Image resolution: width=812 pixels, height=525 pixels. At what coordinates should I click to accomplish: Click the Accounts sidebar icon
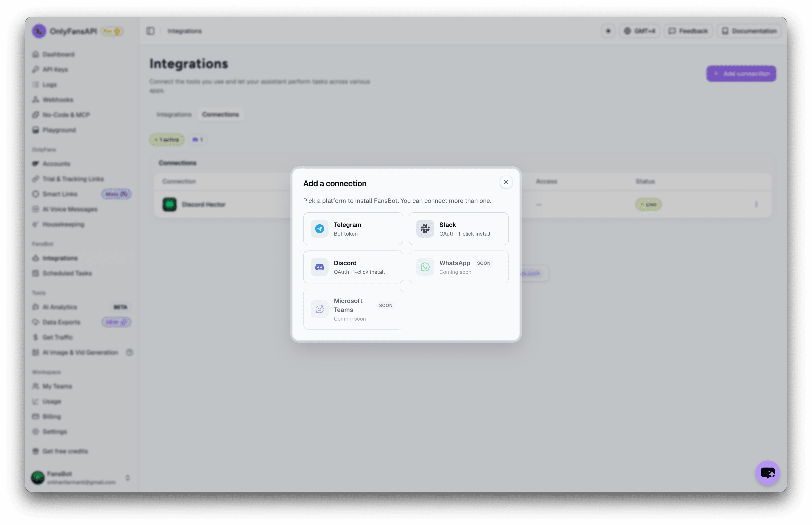click(35, 164)
